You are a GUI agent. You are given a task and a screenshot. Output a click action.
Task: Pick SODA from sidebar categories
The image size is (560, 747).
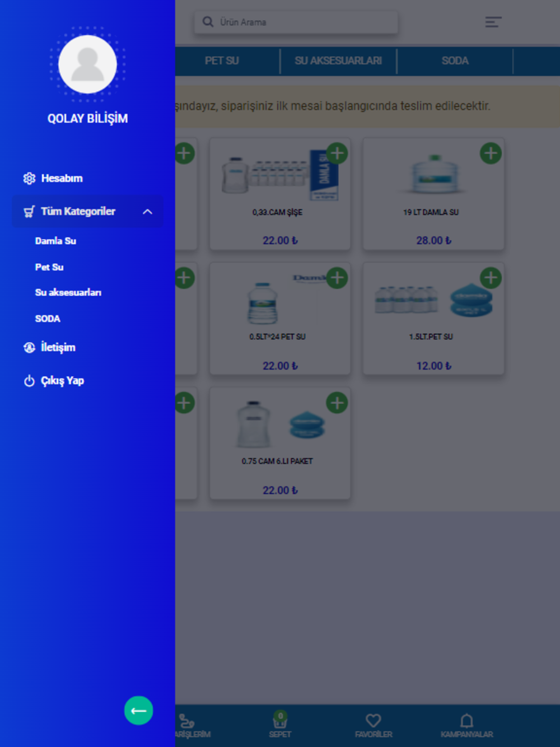click(x=48, y=319)
